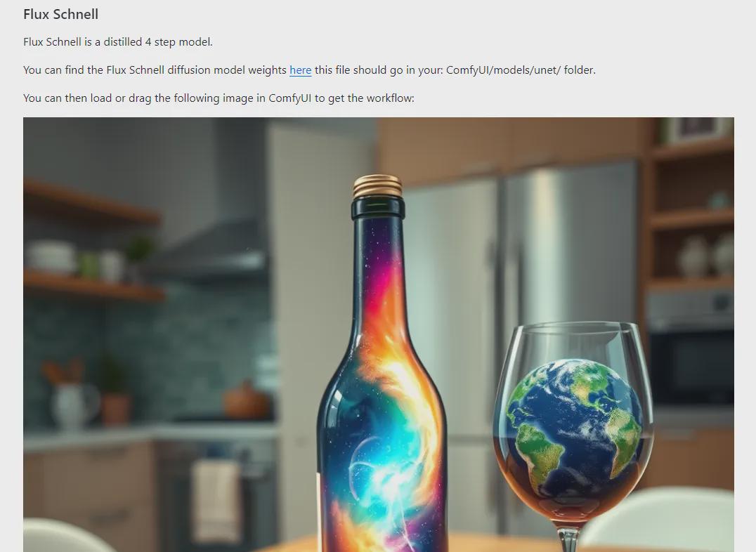The width and height of the screenshot is (756, 552).
Task: Click the Flux Schnell heading
Action: point(60,15)
